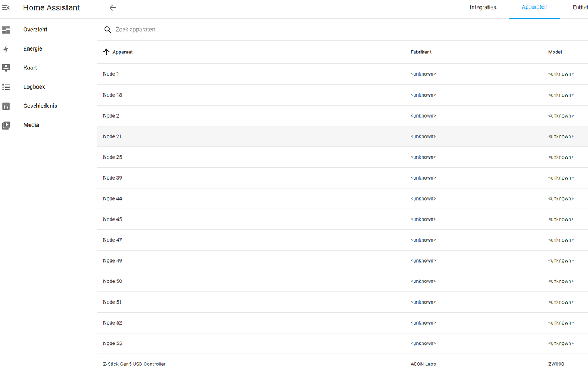The image size is (588, 374).
Task: Click the Logboek list icon
Action: 6,86
